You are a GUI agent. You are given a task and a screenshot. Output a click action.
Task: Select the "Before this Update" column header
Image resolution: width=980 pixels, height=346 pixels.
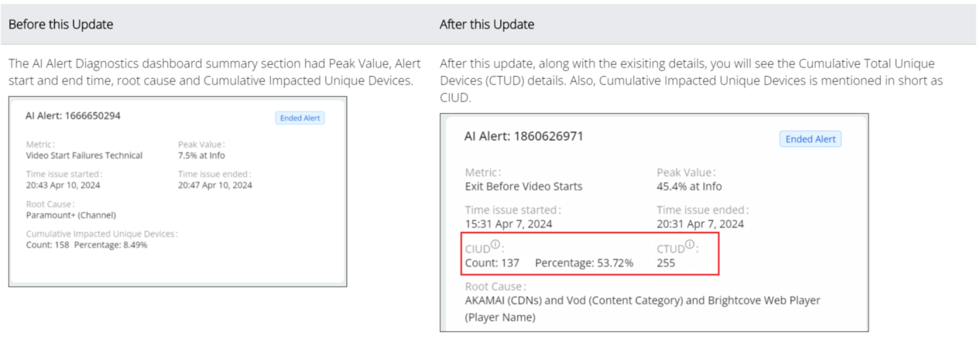61,25
